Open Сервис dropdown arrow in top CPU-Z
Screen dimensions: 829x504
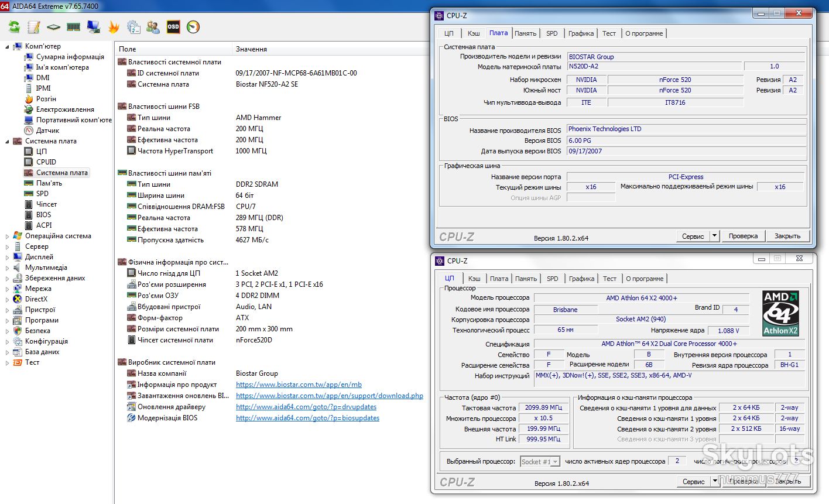tap(714, 236)
